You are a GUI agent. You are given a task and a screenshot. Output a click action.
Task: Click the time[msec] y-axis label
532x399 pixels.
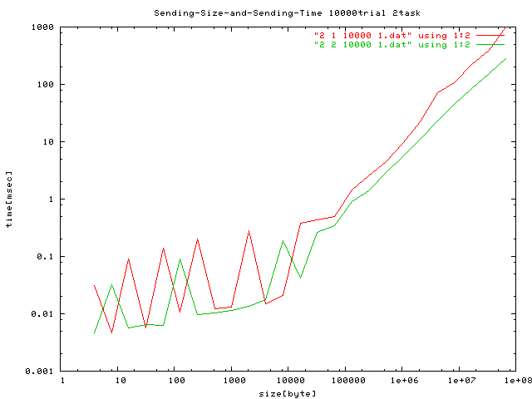point(9,199)
